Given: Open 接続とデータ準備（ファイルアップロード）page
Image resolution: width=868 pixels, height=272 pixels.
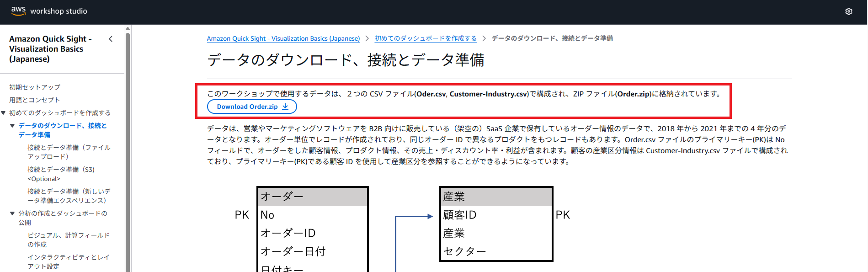Looking at the screenshot, I should [x=69, y=152].
